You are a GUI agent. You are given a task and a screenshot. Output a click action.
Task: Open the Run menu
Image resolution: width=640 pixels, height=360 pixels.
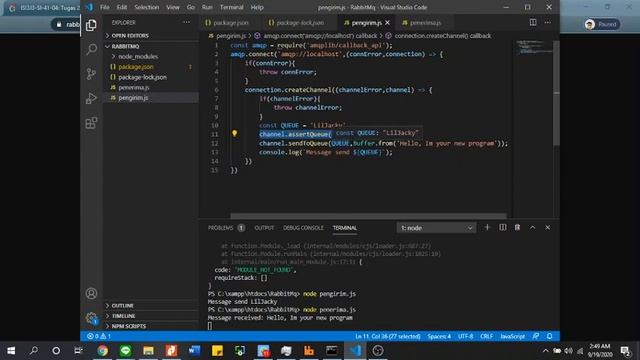[x=207, y=7]
